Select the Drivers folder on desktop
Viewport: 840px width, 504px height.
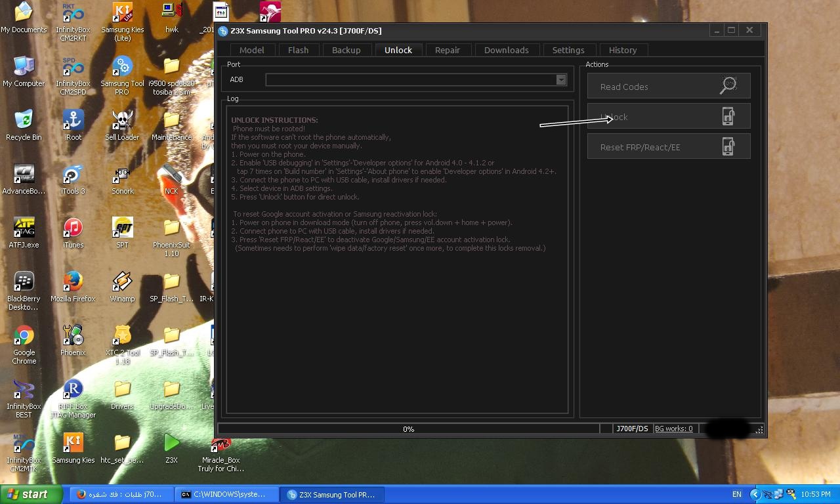pos(122,395)
